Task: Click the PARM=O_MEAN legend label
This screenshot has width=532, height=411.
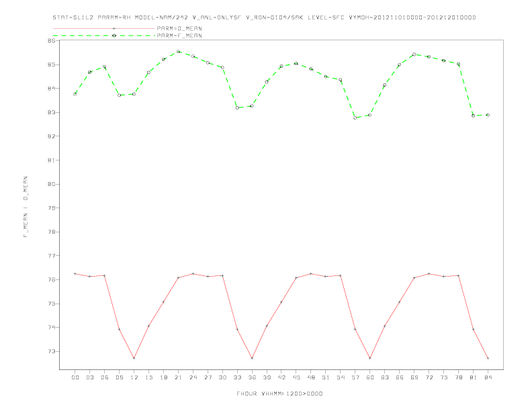Action: [179, 28]
